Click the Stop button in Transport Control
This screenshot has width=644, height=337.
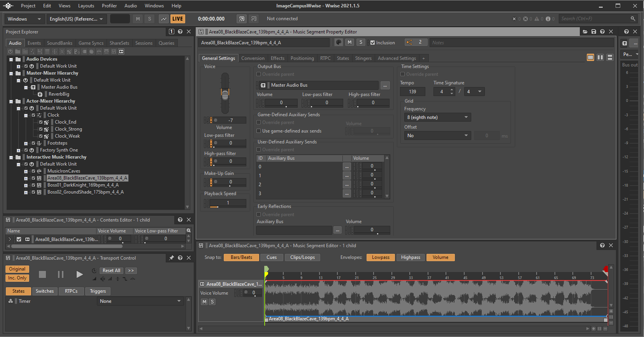coord(42,274)
